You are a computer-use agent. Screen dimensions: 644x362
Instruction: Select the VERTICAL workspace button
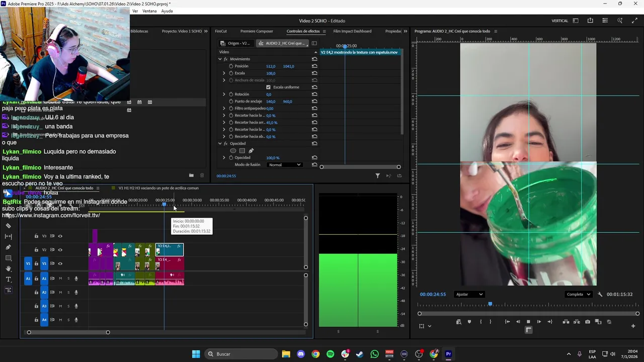[560, 21]
